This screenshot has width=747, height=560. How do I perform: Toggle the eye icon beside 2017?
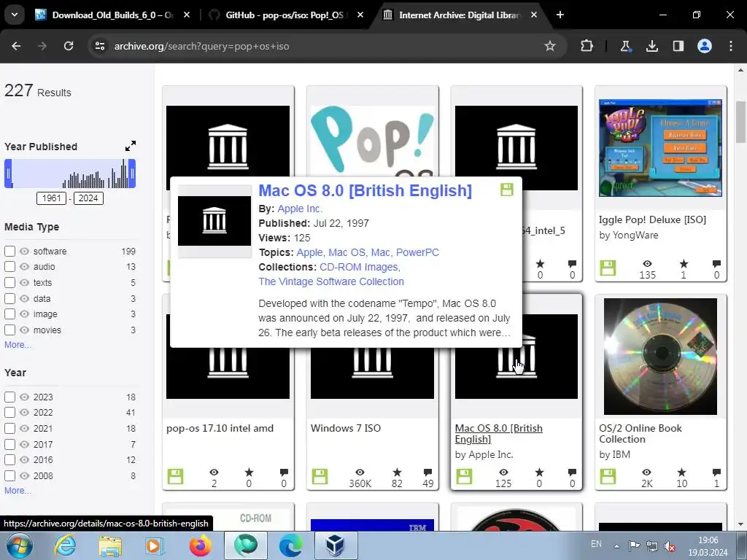tap(24, 444)
